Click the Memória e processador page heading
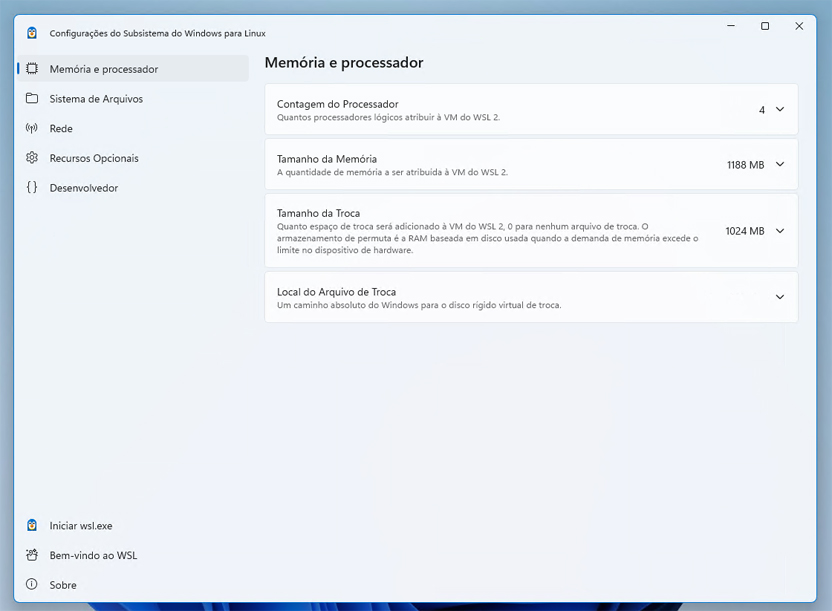The width and height of the screenshot is (832, 611). 344,63
